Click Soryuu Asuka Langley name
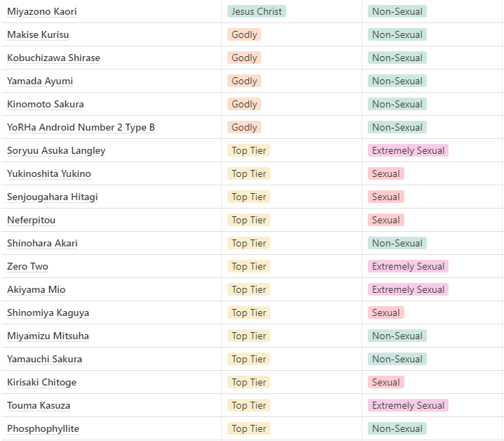 56,151
